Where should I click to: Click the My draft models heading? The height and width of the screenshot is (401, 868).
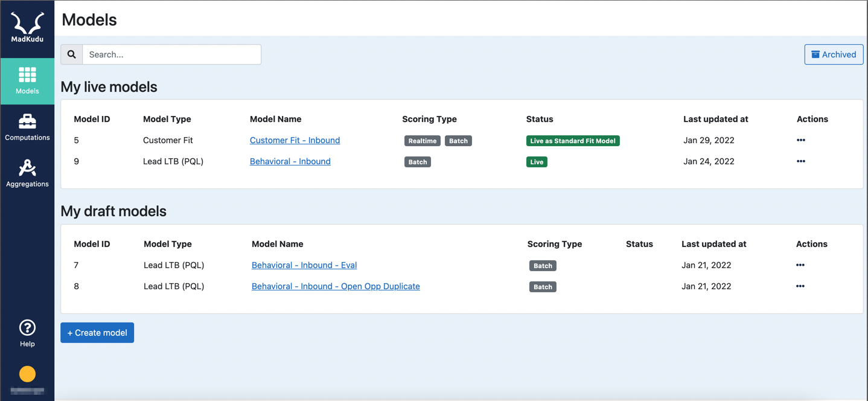(x=113, y=211)
